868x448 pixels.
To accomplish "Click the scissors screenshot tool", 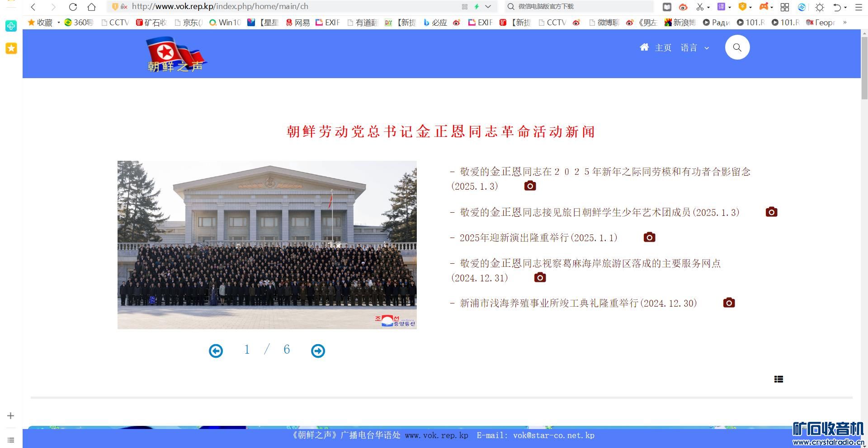I will coord(700,7).
